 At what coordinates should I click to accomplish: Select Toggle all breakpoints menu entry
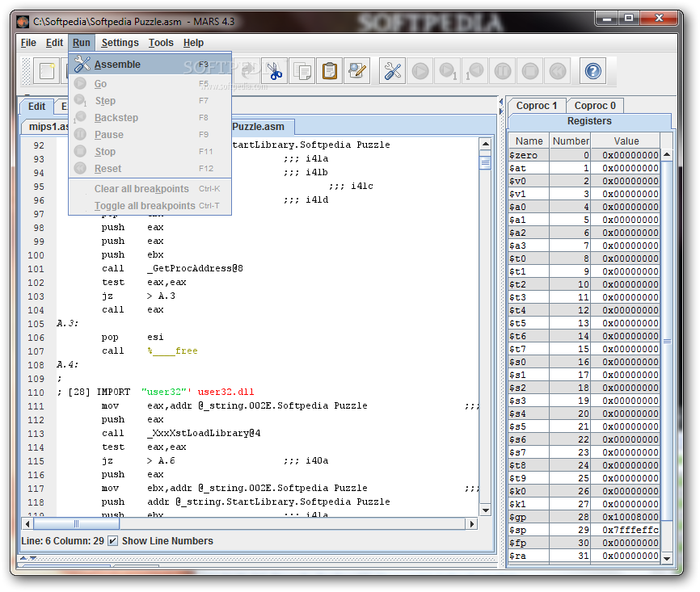[x=150, y=206]
